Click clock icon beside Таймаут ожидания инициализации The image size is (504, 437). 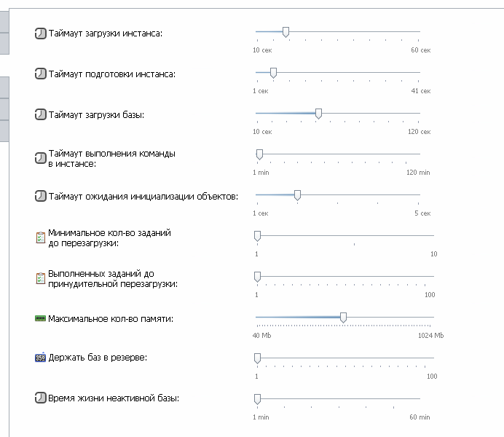click(40, 197)
